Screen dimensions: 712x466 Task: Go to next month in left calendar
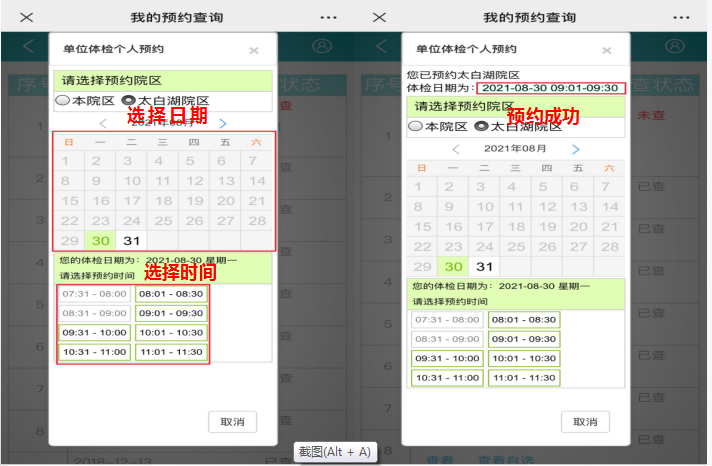[223, 123]
